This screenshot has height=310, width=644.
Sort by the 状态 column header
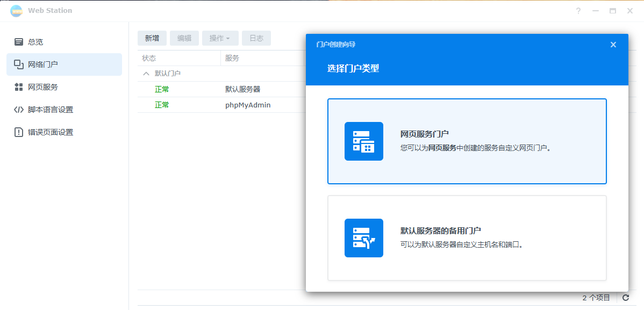click(x=179, y=59)
